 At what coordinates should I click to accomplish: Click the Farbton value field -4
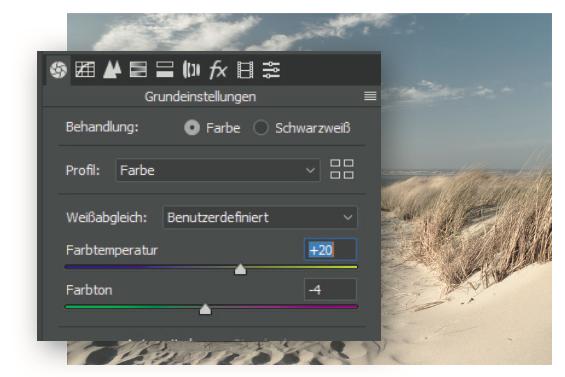[x=330, y=289]
